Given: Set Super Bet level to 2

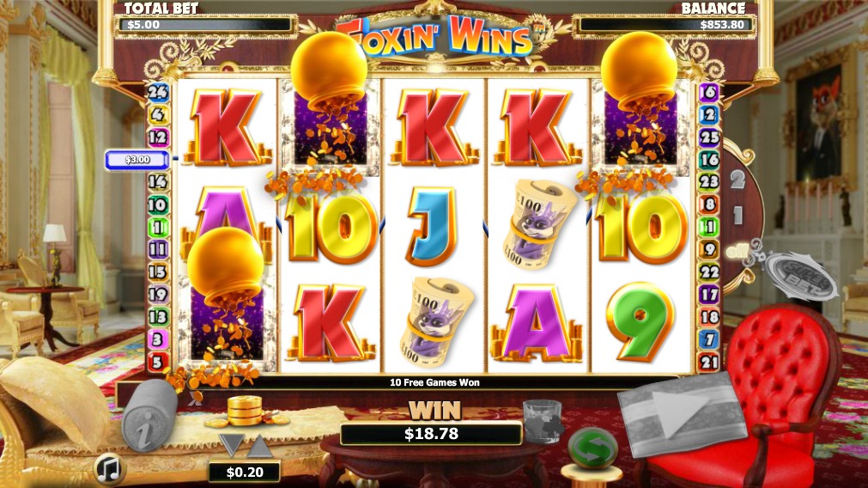Looking at the screenshot, I should coord(737,180).
